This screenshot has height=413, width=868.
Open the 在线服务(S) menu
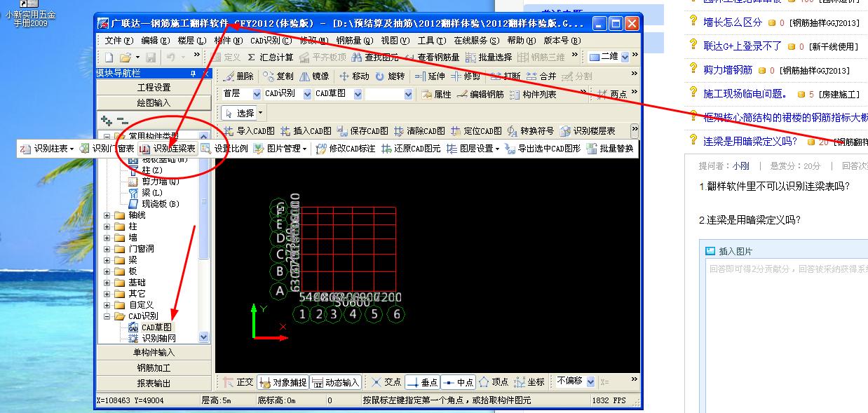477,41
